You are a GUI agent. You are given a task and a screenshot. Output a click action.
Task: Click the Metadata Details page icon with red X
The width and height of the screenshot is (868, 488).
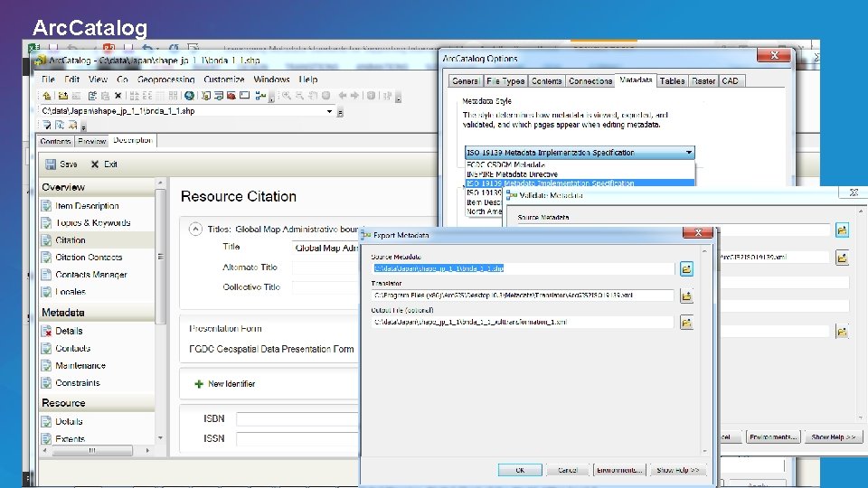[x=46, y=331]
